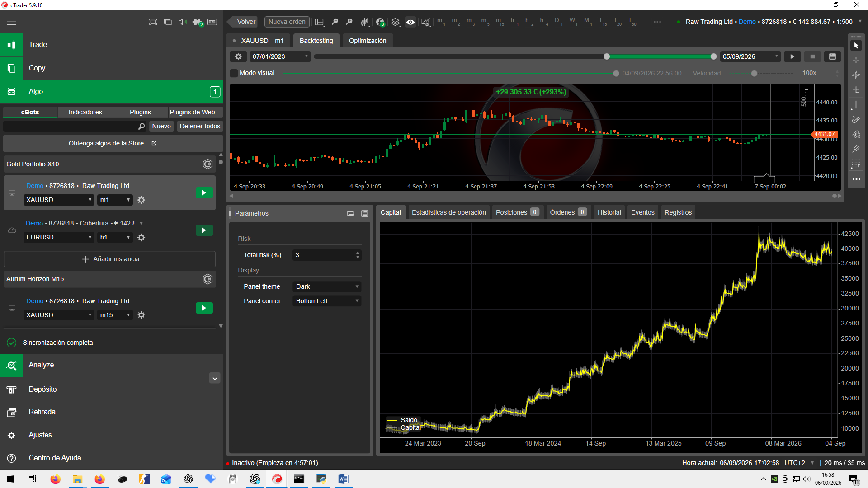Click the backtest period start slider handle
Viewport: 868px width, 488px height.
coord(607,56)
